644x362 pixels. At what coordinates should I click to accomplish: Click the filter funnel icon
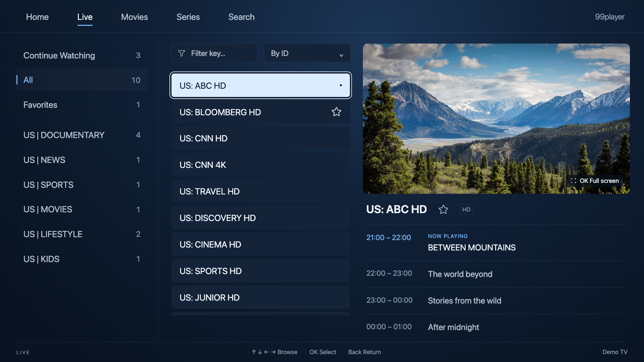pyautogui.click(x=181, y=53)
